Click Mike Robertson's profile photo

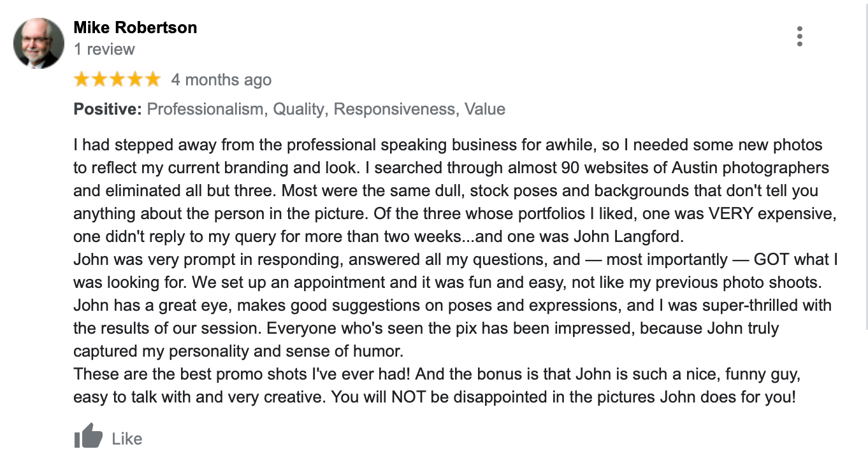pyautogui.click(x=39, y=43)
